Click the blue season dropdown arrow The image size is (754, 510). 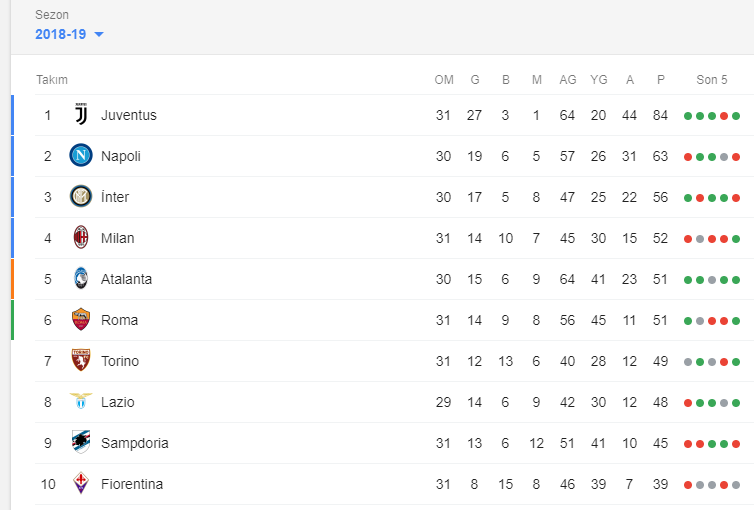99,35
